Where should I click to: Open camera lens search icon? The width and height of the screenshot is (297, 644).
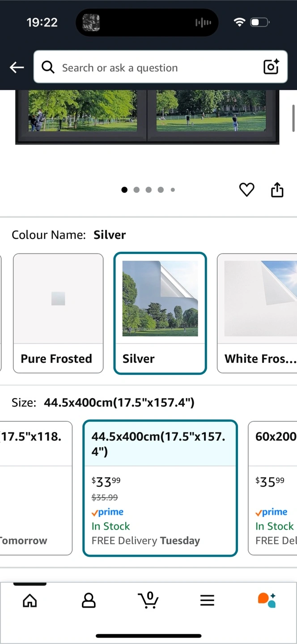pos(272,67)
